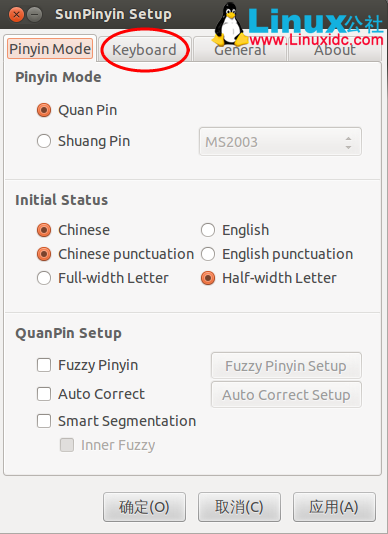Select the Pinyin Mode tab

(x=50, y=49)
